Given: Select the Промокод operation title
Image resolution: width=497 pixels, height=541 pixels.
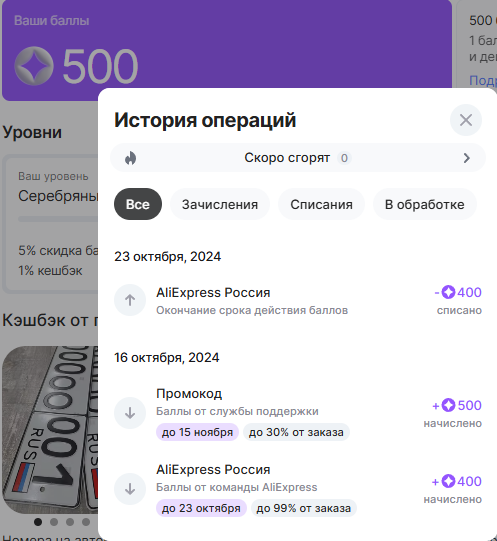Looking at the screenshot, I should [189, 394].
